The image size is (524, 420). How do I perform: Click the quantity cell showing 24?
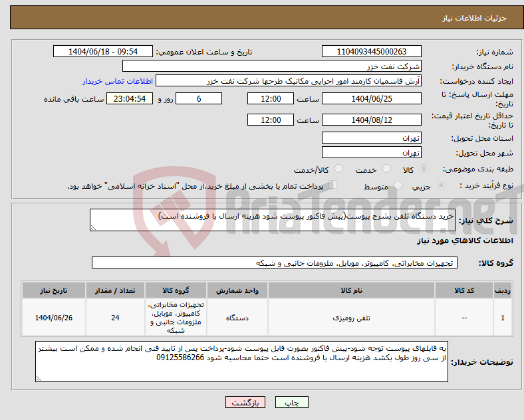115,318
